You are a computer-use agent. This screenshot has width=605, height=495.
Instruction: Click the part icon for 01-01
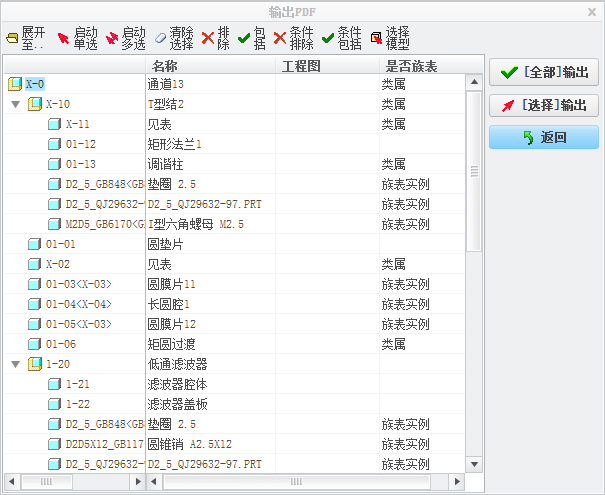pos(34,244)
